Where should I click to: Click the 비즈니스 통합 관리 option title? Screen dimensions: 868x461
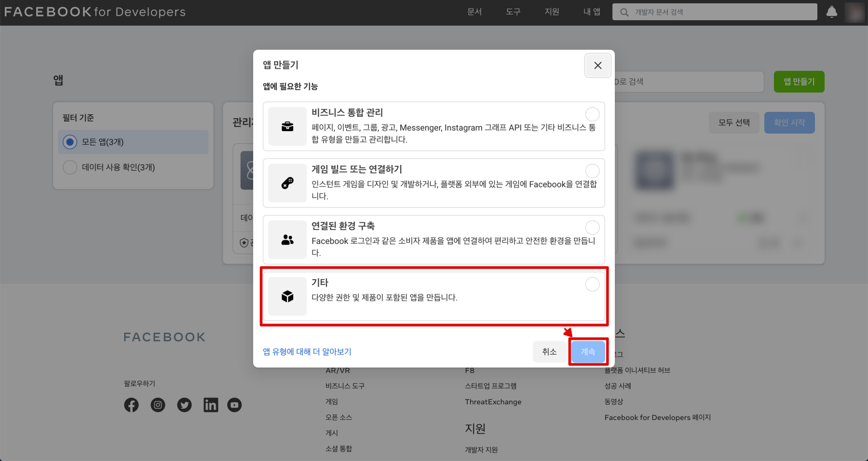click(347, 112)
